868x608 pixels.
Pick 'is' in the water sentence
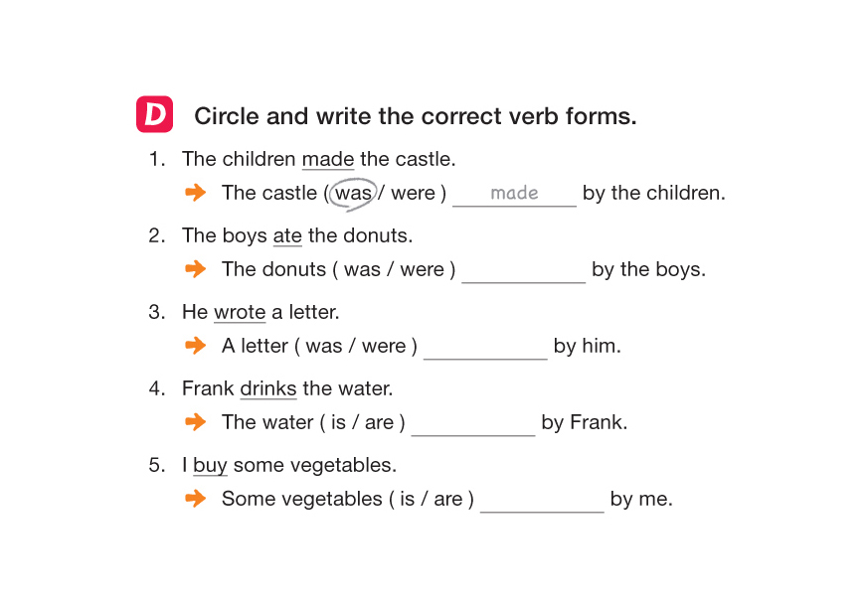pyautogui.click(x=338, y=423)
